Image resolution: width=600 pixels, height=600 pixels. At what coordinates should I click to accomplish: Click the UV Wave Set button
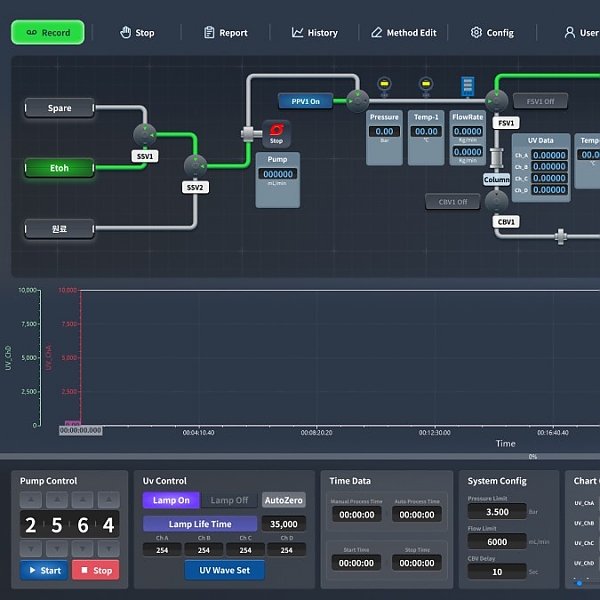(224, 570)
